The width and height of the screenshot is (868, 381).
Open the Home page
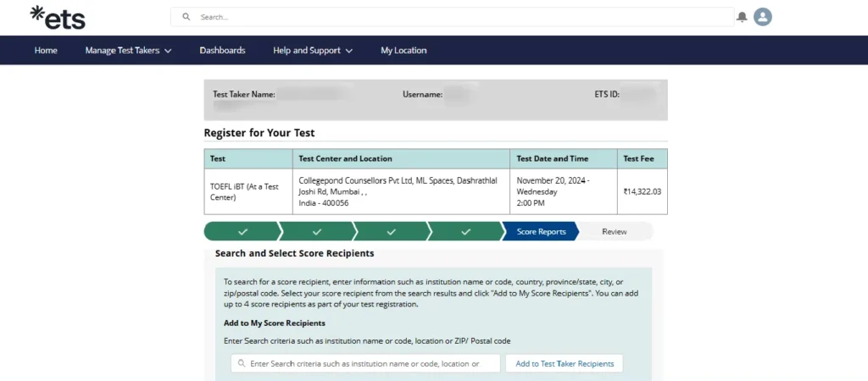(46, 50)
